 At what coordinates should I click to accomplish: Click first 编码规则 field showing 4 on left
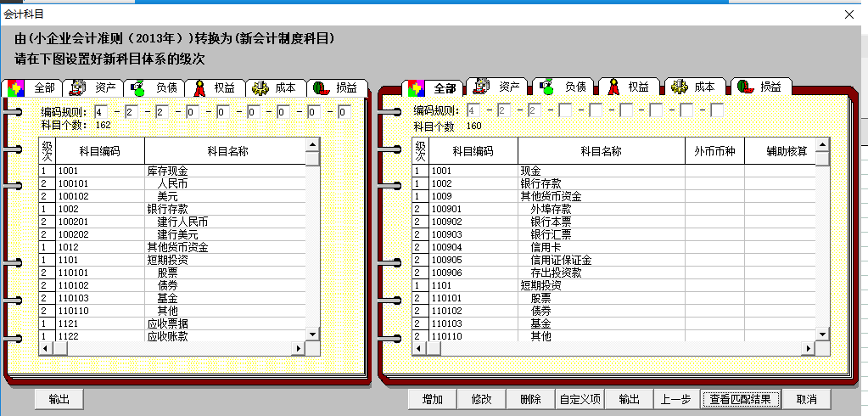102,112
